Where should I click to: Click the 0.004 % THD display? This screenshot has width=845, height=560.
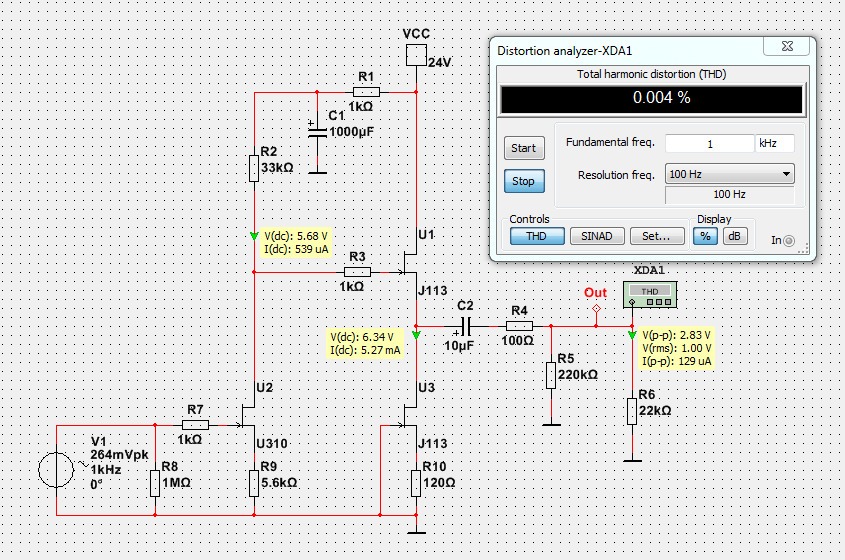click(652, 98)
